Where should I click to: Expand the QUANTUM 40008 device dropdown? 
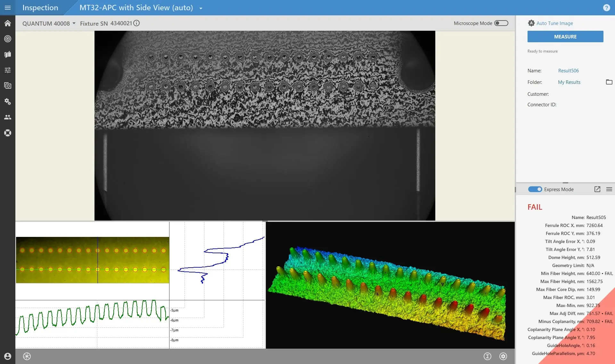(x=49, y=23)
